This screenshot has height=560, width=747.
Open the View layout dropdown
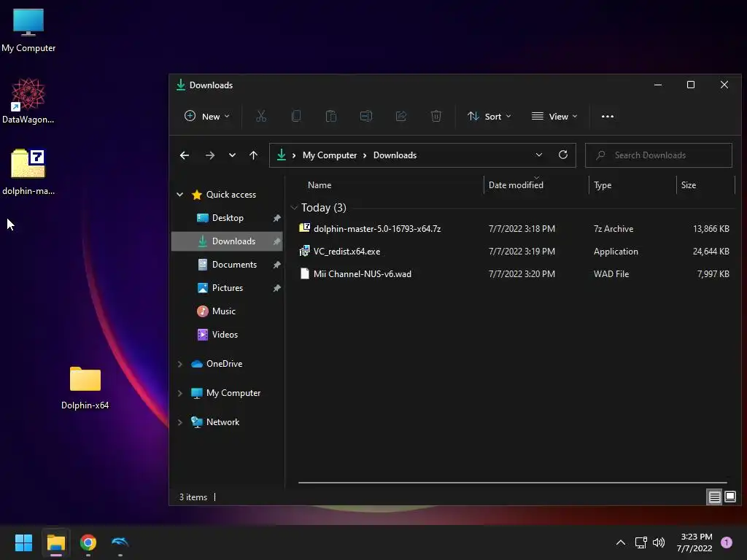pos(554,116)
